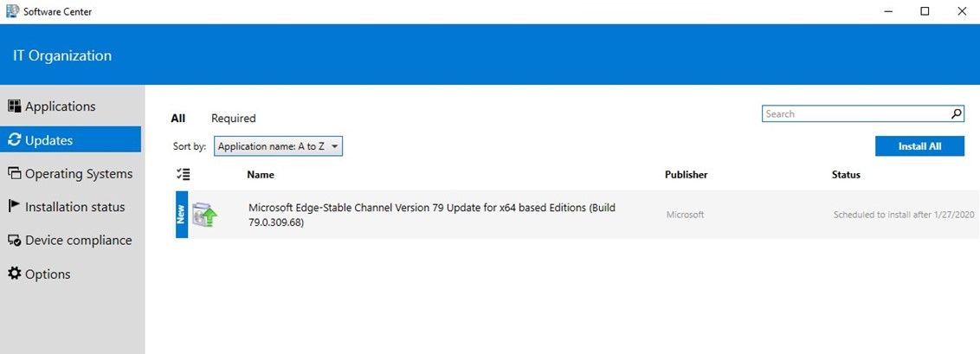Click the Software Center title bar icon
Viewport: 980px width, 354px height.
[x=12, y=11]
